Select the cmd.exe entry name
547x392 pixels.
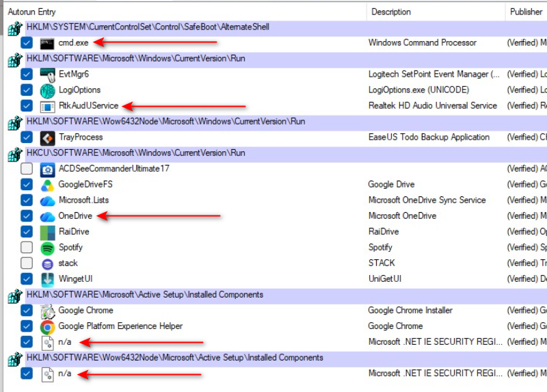tap(73, 42)
